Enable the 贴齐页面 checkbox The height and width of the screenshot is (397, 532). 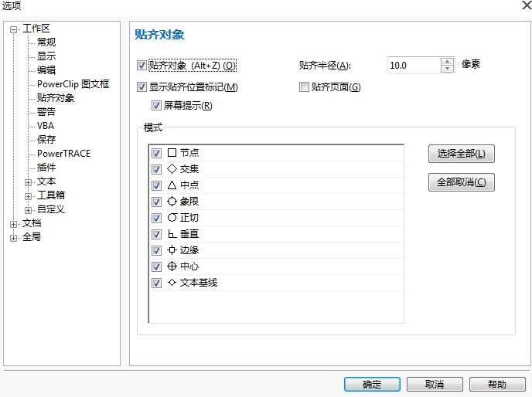304,87
